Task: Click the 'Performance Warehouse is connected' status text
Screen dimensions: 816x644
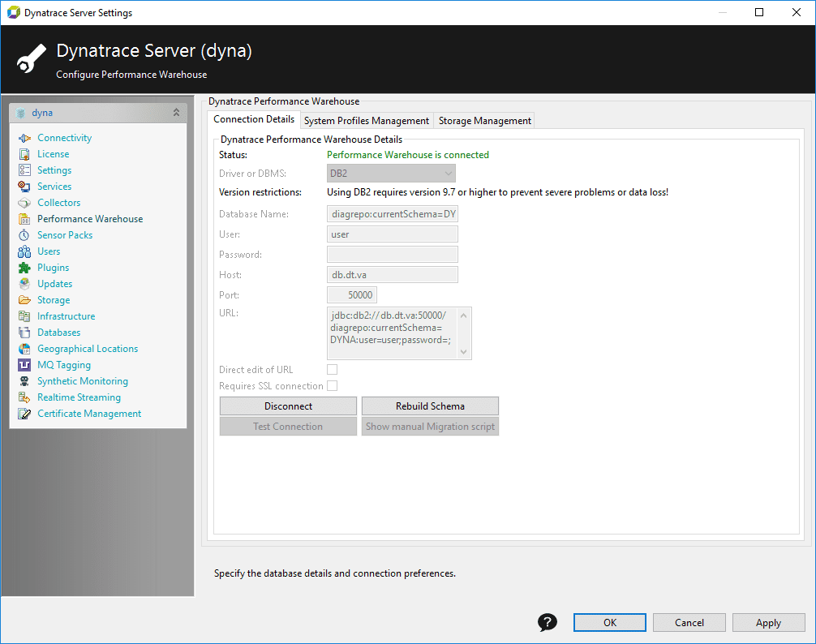Action: (408, 154)
